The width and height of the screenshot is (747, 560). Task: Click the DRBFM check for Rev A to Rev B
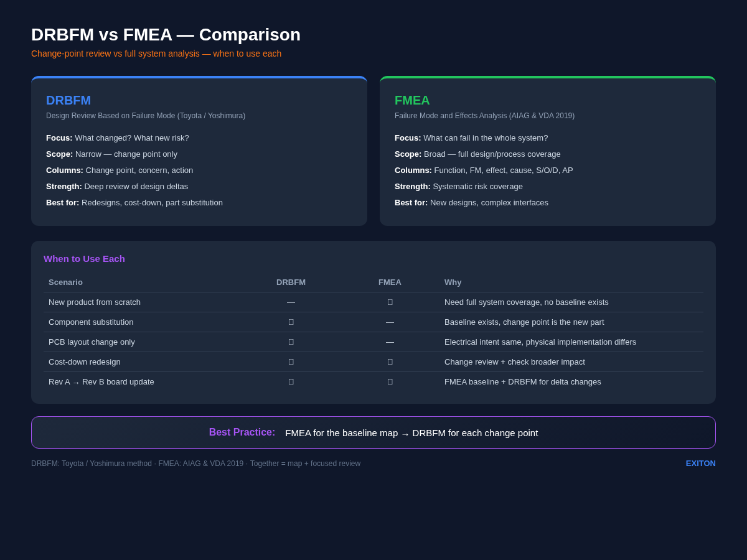tap(291, 381)
